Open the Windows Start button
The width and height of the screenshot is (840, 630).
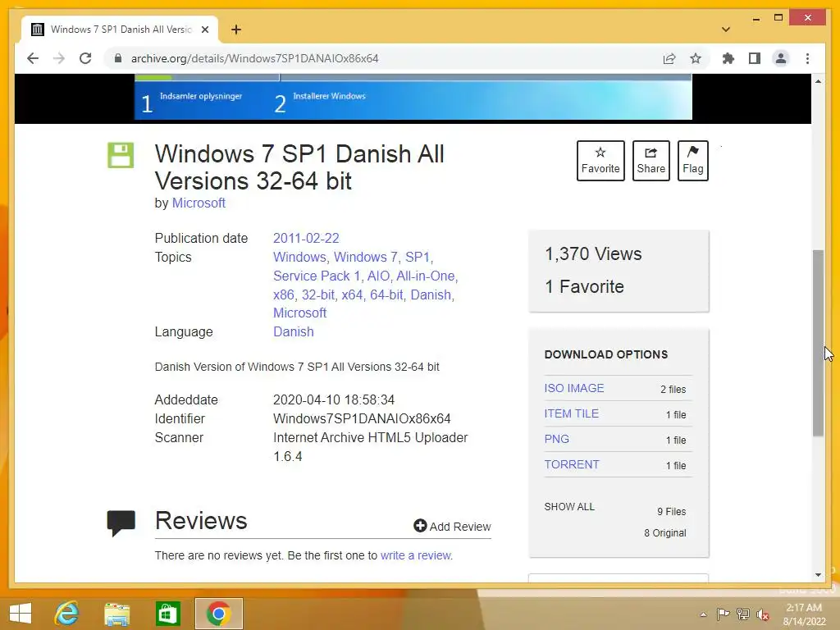[21, 614]
